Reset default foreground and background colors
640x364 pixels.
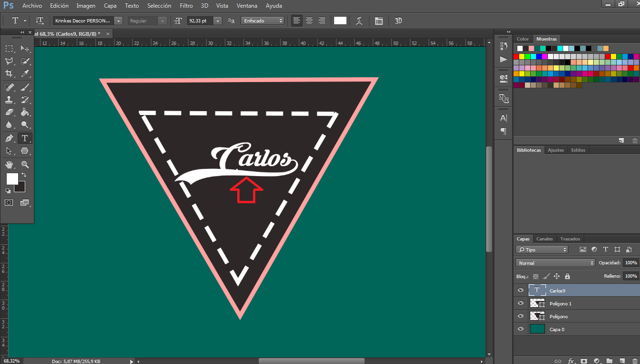tap(8, 190)
